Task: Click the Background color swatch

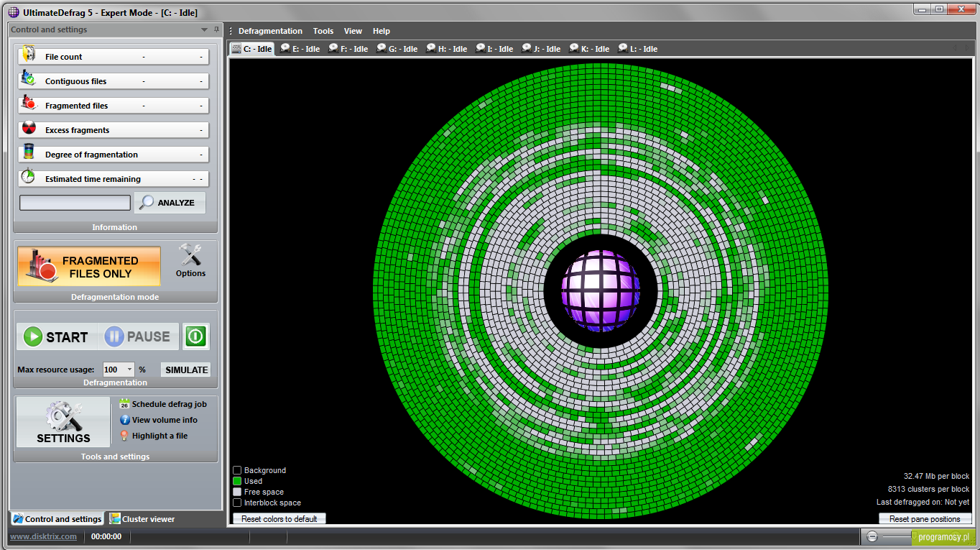Action: coord(237,470)
